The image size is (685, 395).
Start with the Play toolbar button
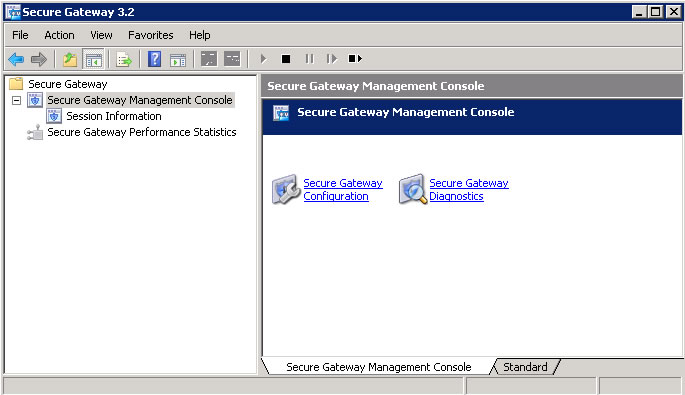click(x=263, y=59)
